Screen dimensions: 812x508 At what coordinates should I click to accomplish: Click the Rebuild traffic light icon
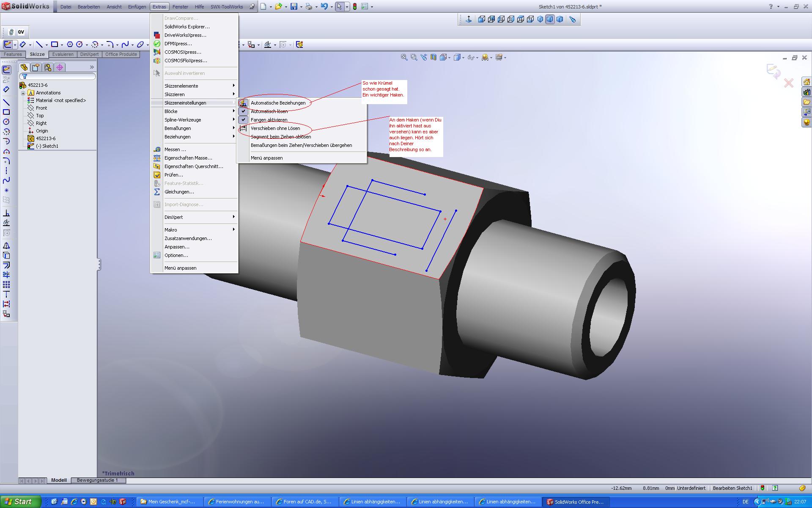(x=354, y=6)
